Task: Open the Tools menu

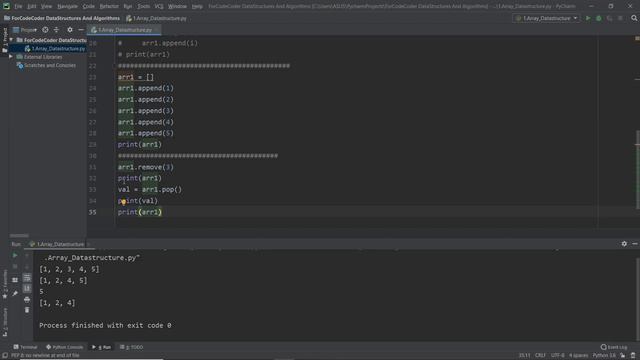Action: pos(143,7)
